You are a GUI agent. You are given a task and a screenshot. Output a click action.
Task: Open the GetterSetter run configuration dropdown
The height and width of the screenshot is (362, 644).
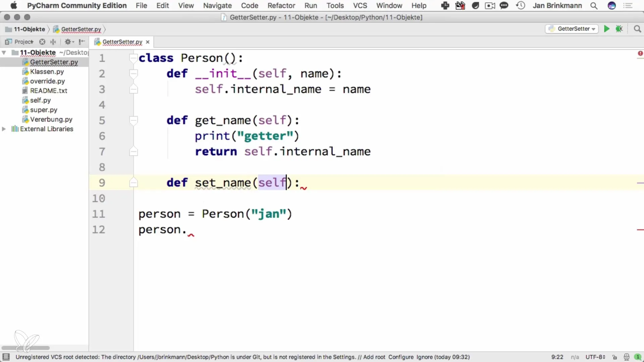572,29
